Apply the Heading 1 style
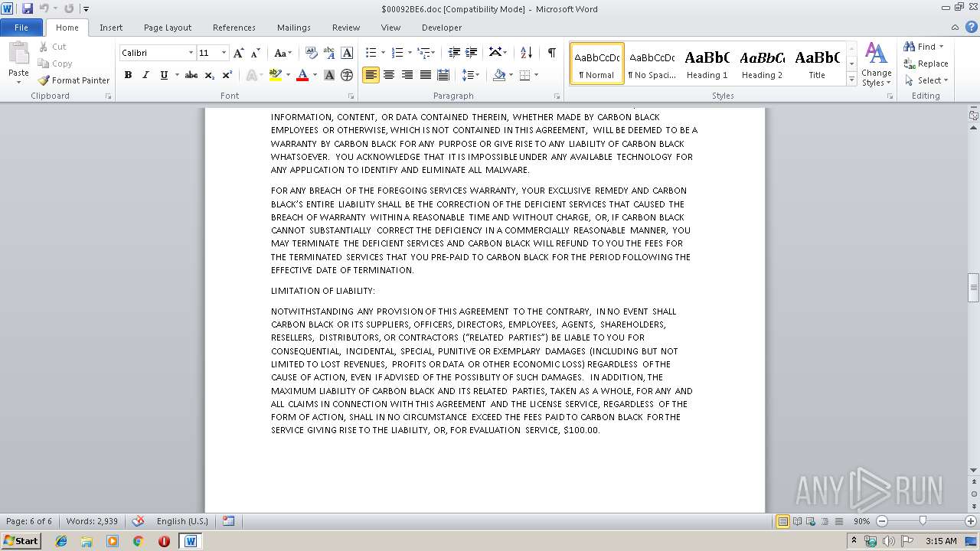The width and height of the screenshot is (980, 551). [707, 64]
